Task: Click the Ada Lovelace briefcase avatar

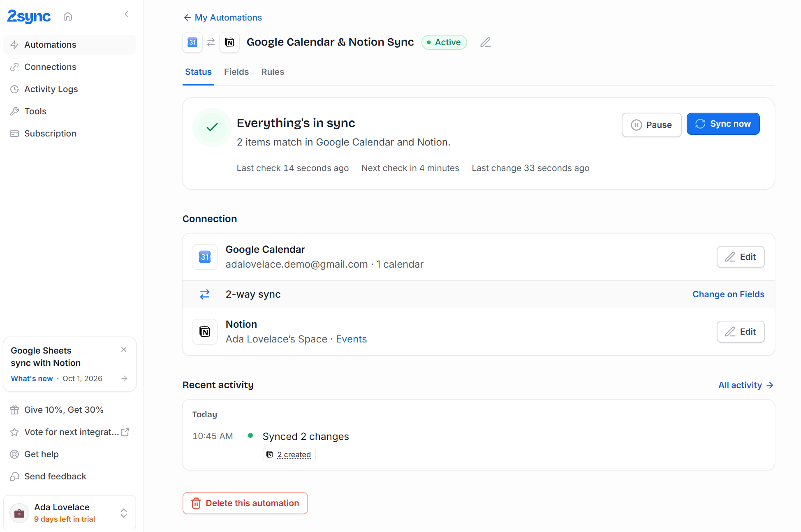Action: (x=19, y=513)
